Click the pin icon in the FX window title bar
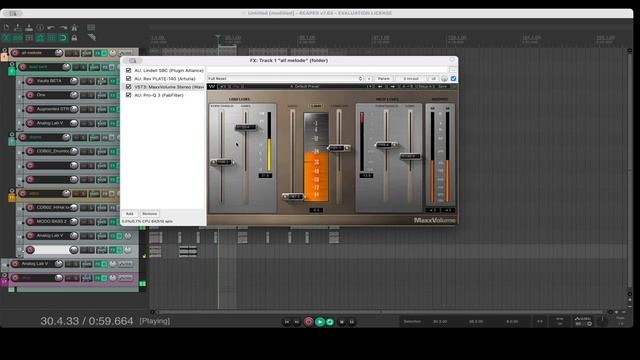The image size is (640, 360). click(452, 60)
